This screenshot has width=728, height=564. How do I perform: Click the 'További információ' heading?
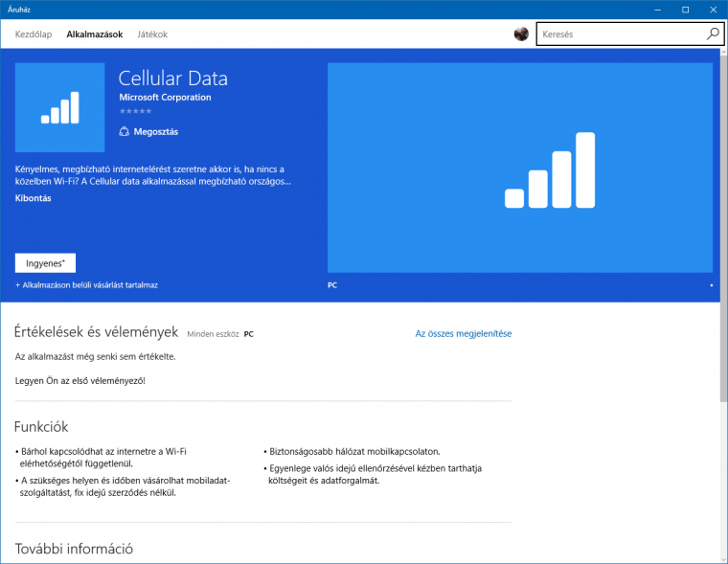[74, 549]
